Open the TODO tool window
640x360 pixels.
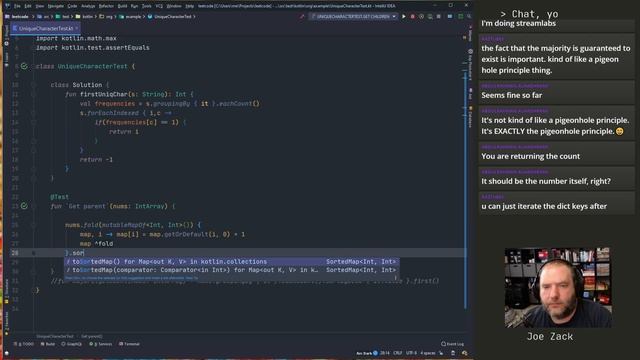(x=24, y=344)
